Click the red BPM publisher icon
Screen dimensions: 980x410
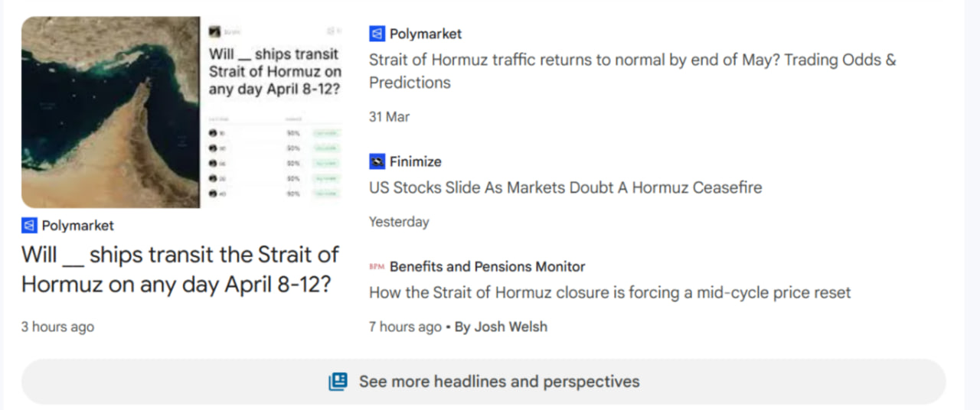coord(377,267)
